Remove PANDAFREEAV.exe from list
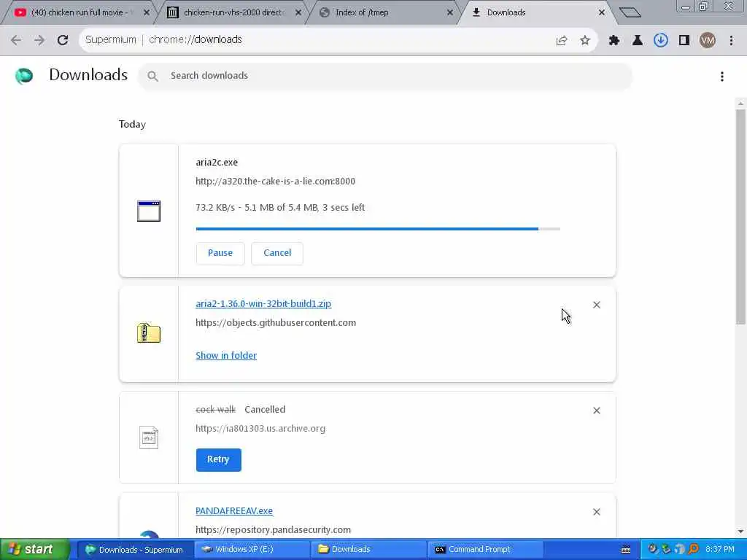 (x=597, y=512)
